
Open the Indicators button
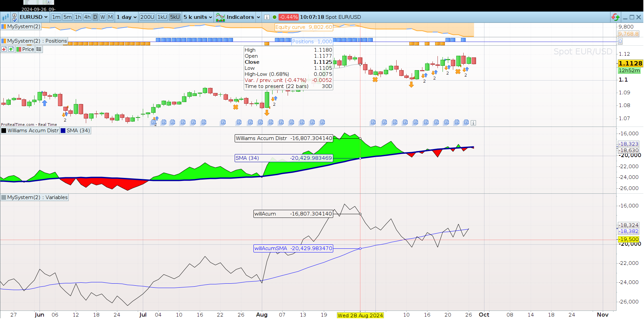235,17
